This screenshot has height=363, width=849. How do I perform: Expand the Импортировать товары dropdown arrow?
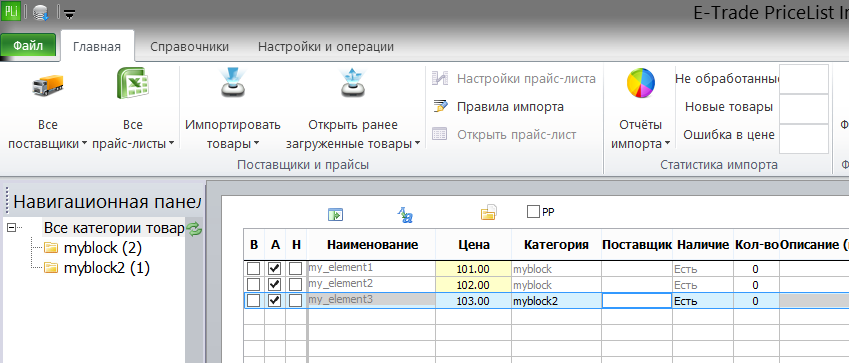pyautogui.click(x=256, y=144)
